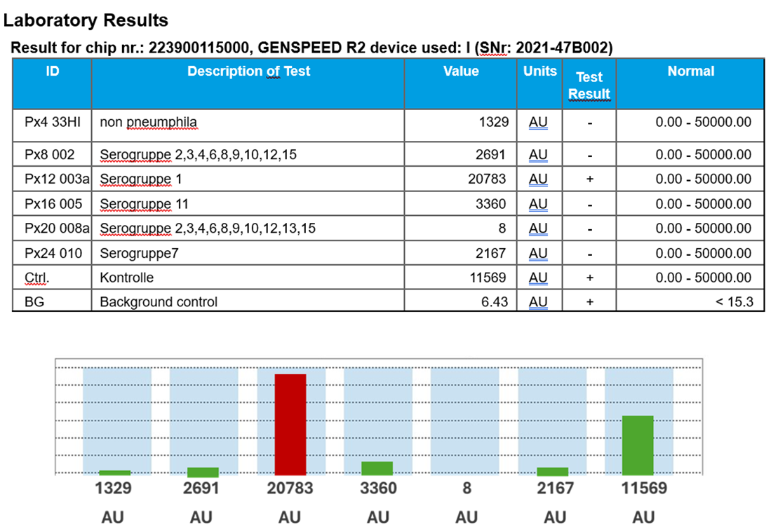778x532 pixels.
Task: Click the AU unit in Background control row
Action: click(538, 302)
